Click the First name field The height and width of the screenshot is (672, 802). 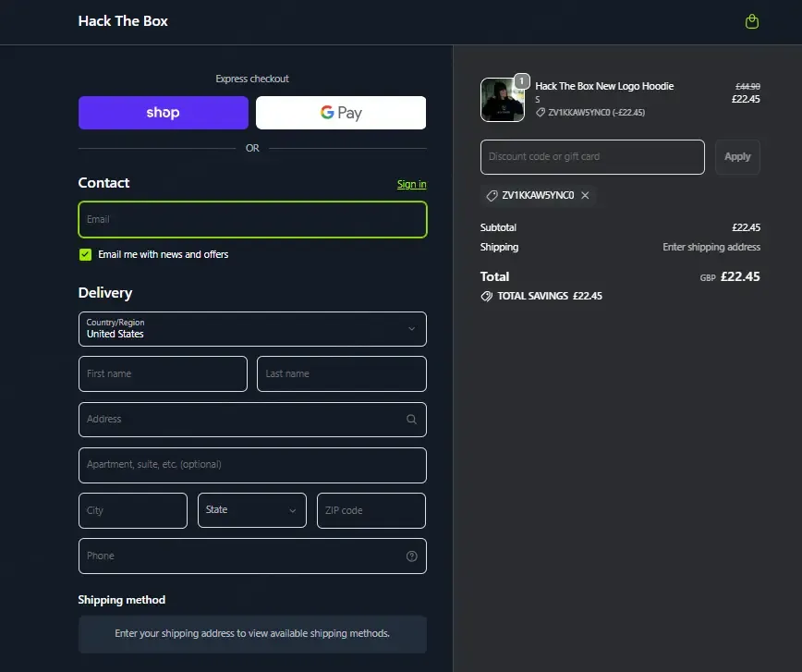tap(163, 374)
